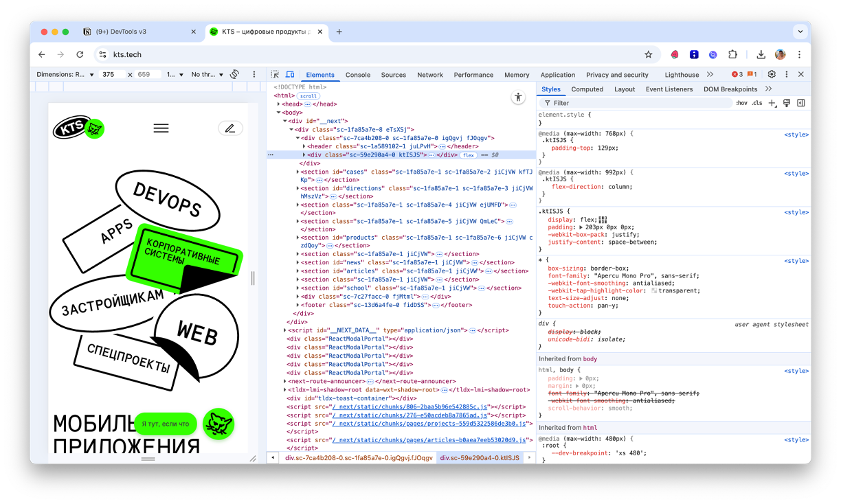Viewport: 841px width, 504px height.
Task: Click the print media emulation icon
Action: tap(785, 102)
